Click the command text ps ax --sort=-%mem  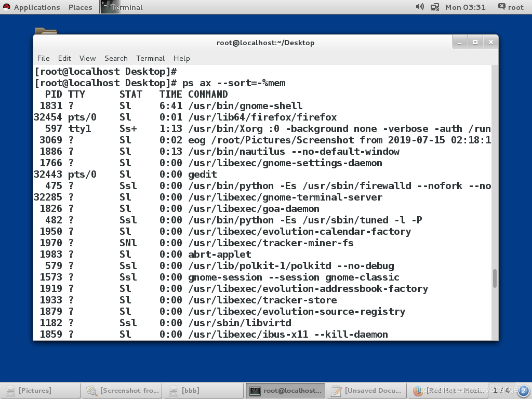pos(234,83)
